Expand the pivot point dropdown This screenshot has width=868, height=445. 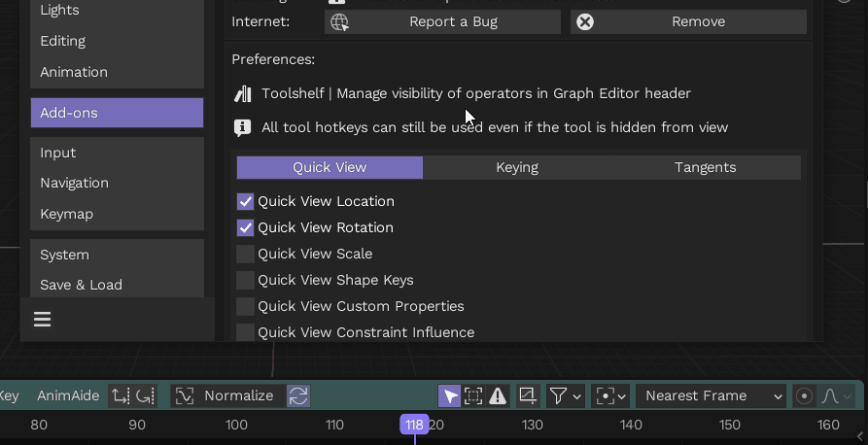[611, 395]
